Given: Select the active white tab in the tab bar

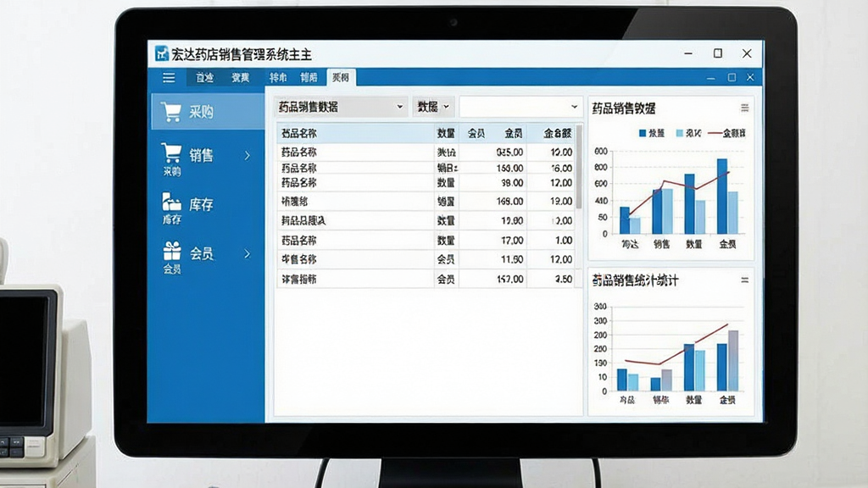Looking at the screenshot, I should pos(341,77).
